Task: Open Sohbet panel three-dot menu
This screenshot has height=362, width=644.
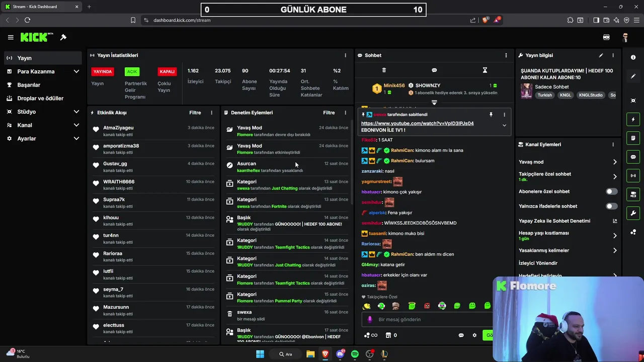Action: point(506,55)
